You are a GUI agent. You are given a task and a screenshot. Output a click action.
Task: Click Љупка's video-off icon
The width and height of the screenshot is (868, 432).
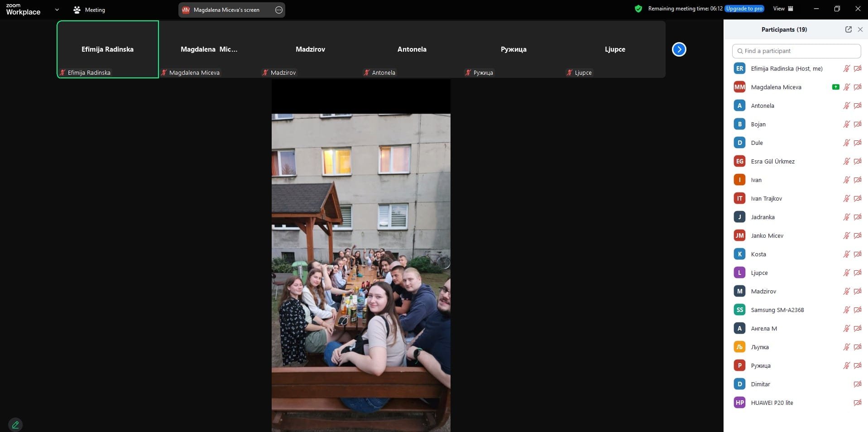pyautogui.click(x=858, y=347)
